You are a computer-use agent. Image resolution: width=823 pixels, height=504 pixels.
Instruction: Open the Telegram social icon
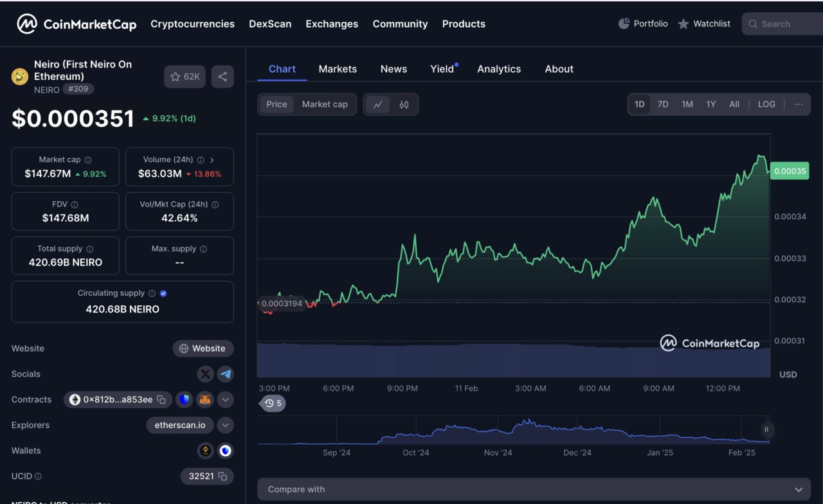click(225, 374)
